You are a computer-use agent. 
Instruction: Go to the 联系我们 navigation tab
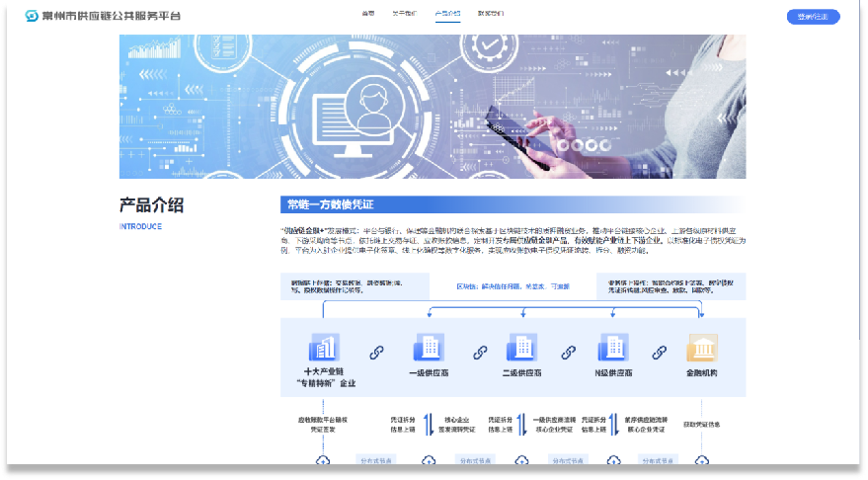(490, 15)
